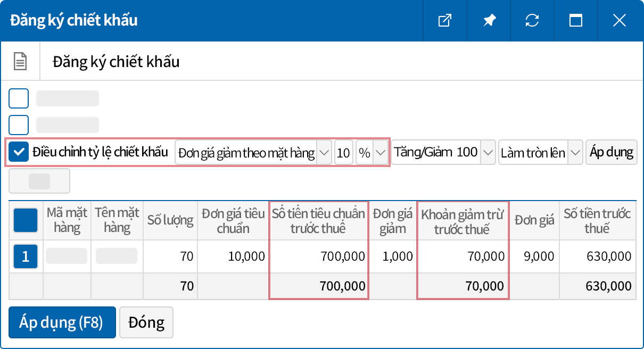The height and width of the screenshot is (349, 644).
Task: Toggle the select-all checkbox in the table header
Action: tap(25, 220)
